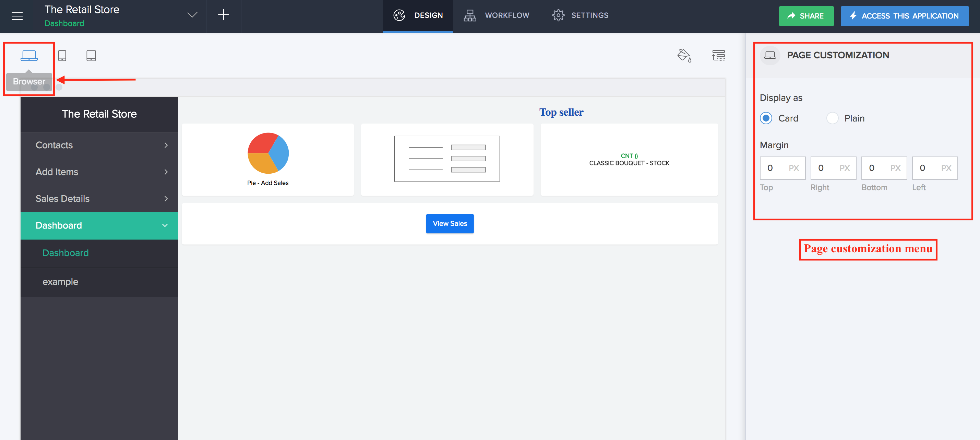Screen dimensions: 980x440
Task: Open the hamburger menu icon
Action: (x=17, y=16)
